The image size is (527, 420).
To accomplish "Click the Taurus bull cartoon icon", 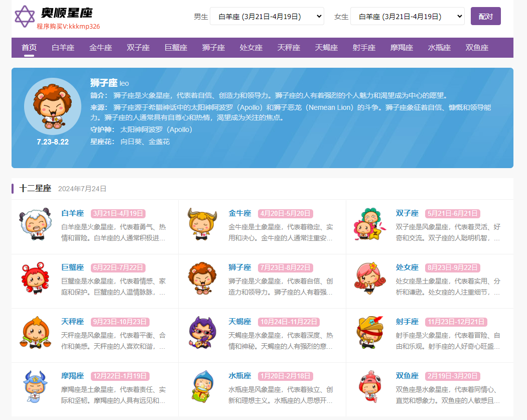I will (202, 225).
